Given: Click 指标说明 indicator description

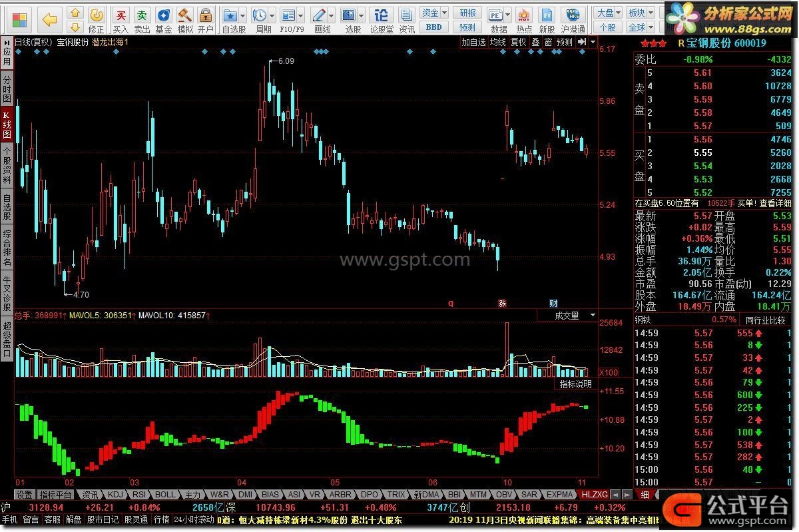Looking at the screenshot, I should click(575, 384).
